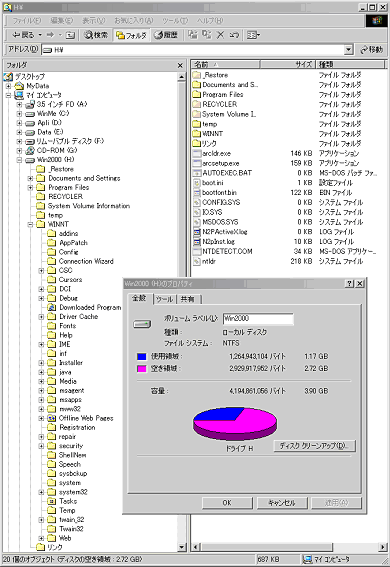Click the Go button beside address bar
The image size is (390, 567).
(x=371, y=50)
